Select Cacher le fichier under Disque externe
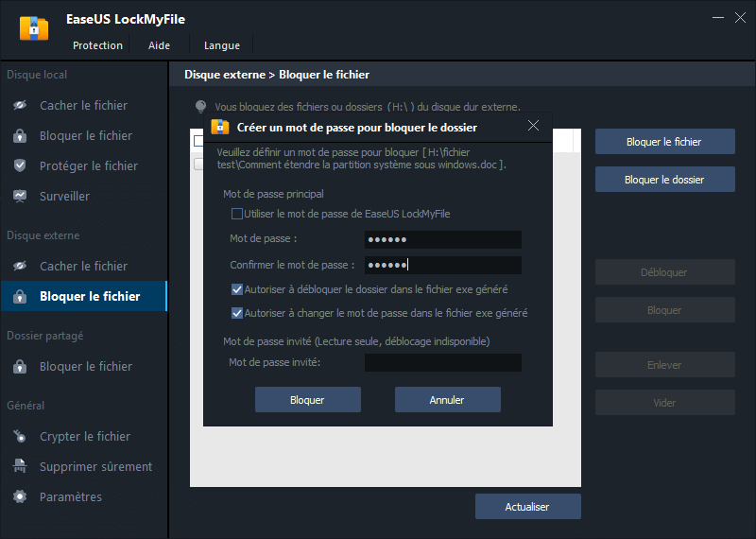This screenshot has width=756, height=539. click(x=84, y=266)
